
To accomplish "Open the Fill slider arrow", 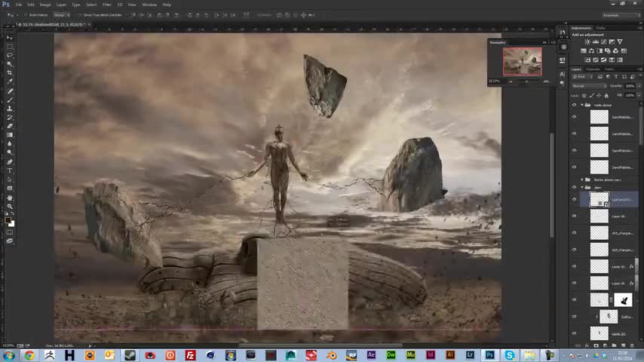I will coord(639,95).
